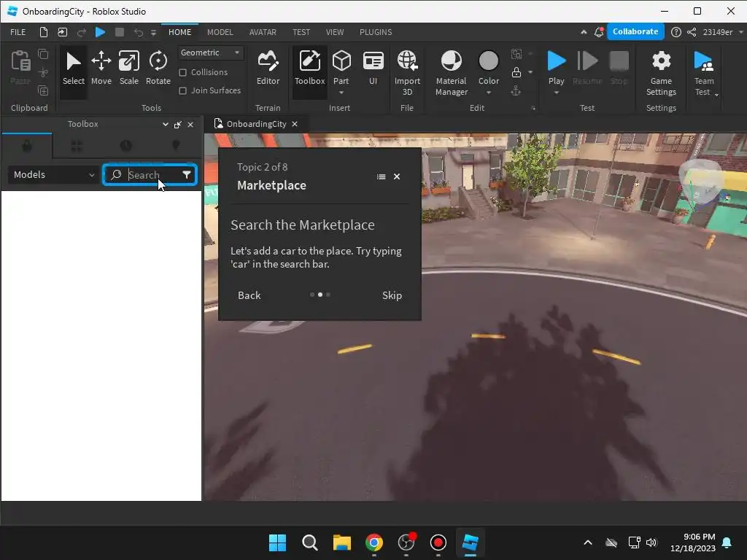Collapse the ribbon with up chevron
747x560 pixels.
(584, 32)
